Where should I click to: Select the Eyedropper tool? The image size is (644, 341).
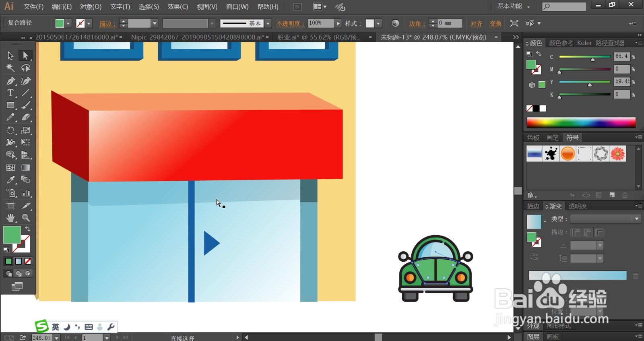[10, 180]
